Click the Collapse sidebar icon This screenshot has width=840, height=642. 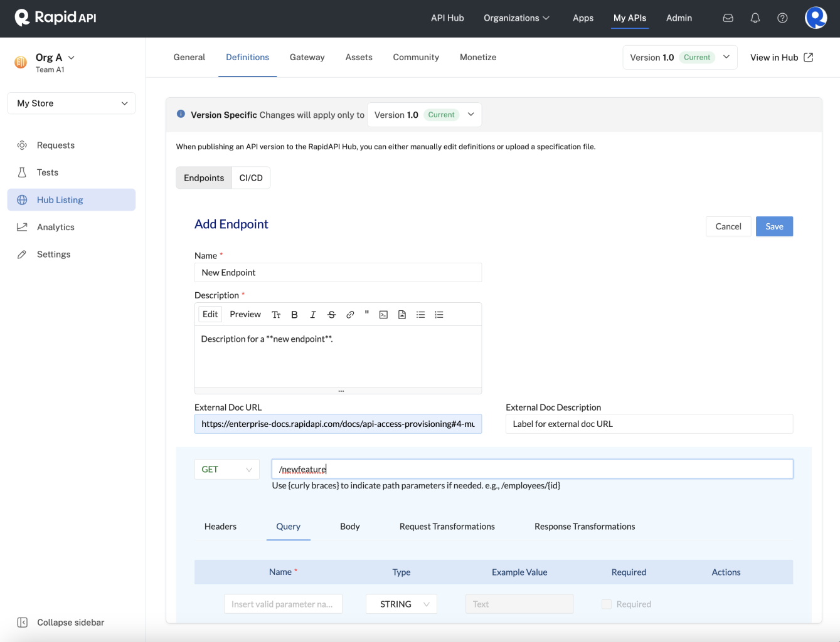22,623
